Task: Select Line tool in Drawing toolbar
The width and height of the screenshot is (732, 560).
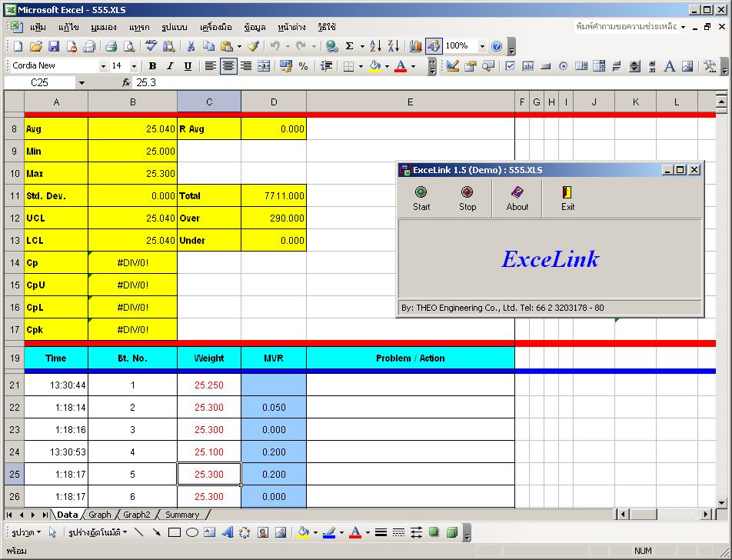Action: pyautogui.click(x=138, y=532)
